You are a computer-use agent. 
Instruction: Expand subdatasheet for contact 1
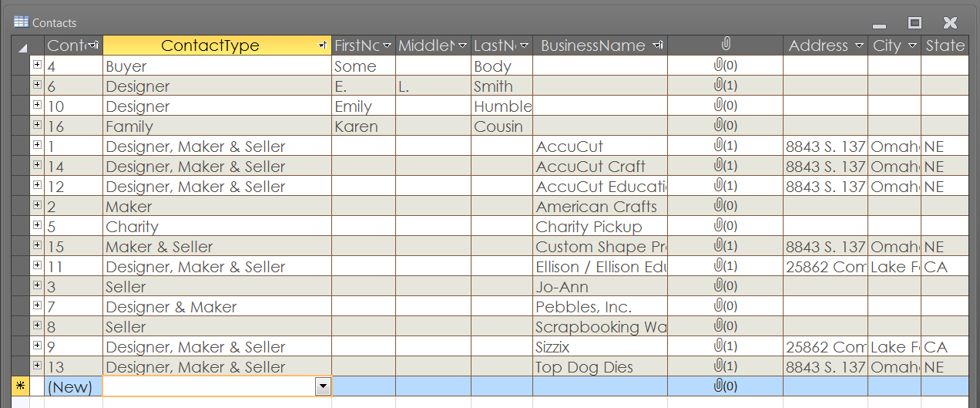[x=36, y=145]
